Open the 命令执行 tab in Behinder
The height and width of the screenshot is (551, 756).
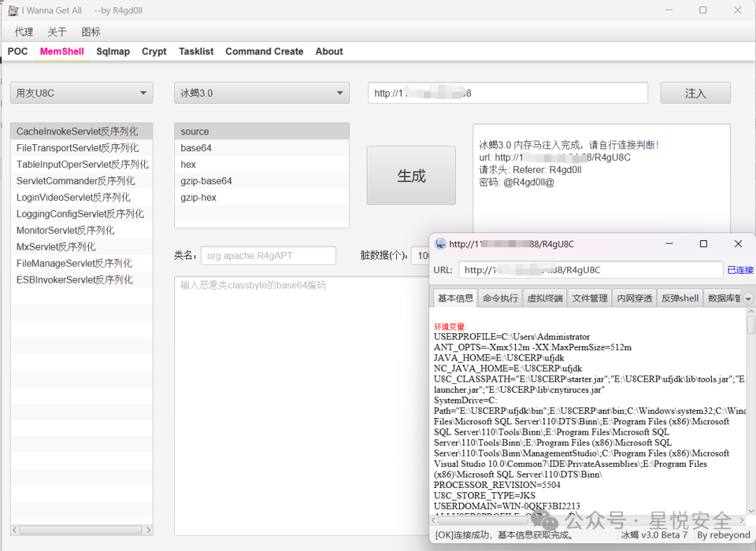point(500,298)
